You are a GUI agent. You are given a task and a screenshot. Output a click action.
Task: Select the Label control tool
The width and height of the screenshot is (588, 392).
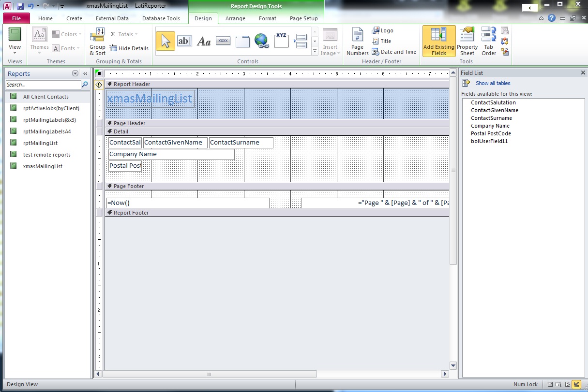[204, 42]
